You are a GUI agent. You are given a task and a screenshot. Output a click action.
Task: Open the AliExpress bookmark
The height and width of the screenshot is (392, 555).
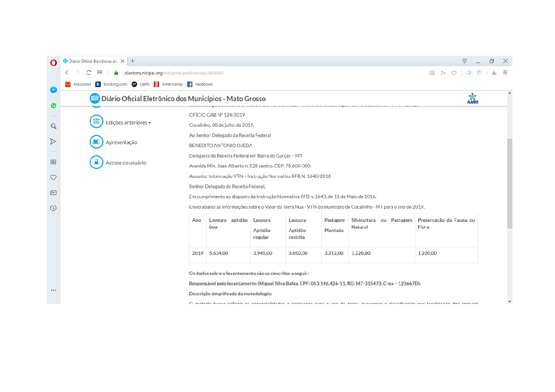coord(78,84)
